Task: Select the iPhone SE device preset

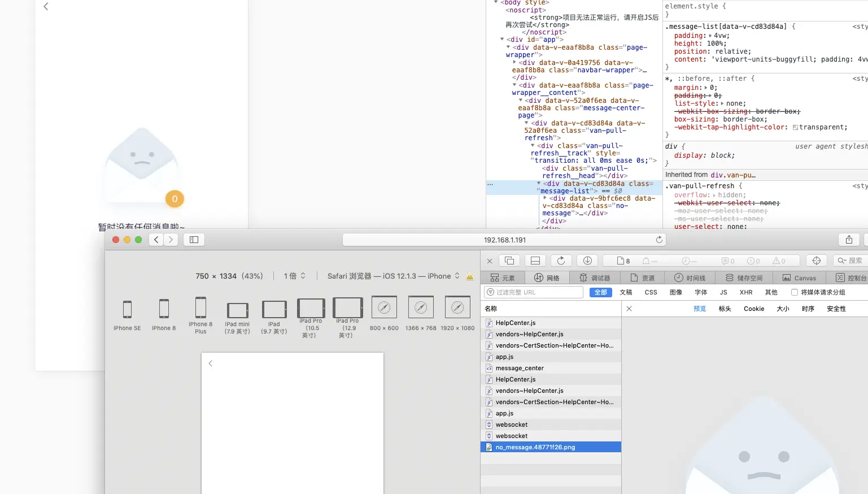Action: point(127,314)
